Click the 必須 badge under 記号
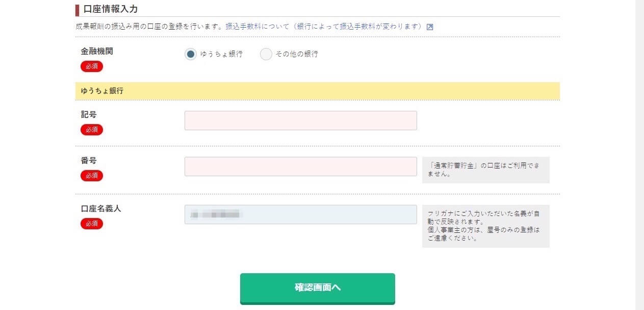 point(92,130)
